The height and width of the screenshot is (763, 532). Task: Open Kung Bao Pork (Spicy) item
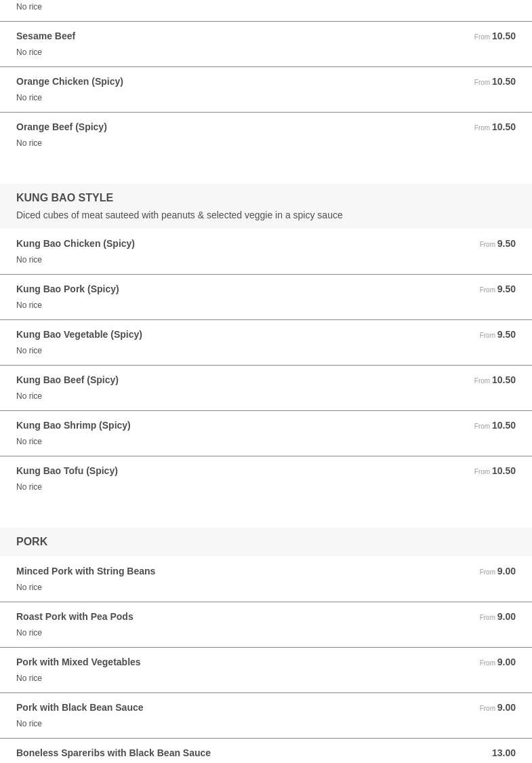(266, 297)
